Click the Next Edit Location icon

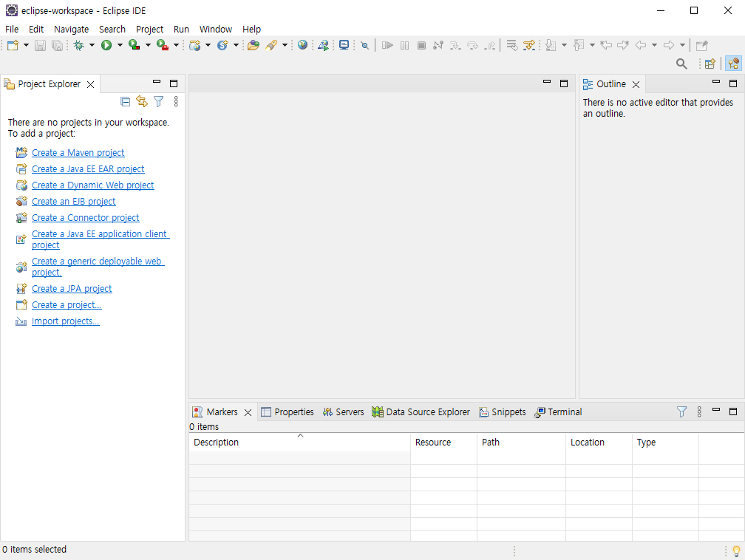[x=623, y=45]
